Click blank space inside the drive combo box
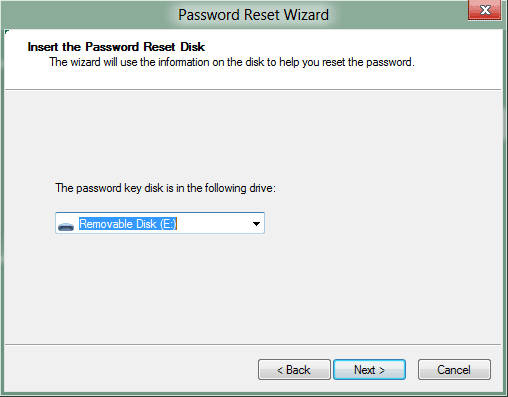 (x=213, y=224)
